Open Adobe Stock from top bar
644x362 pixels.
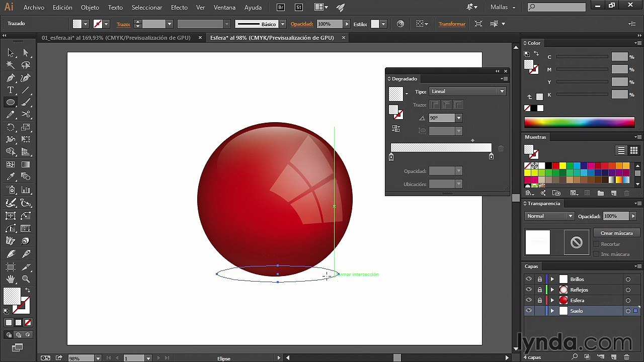299,8
